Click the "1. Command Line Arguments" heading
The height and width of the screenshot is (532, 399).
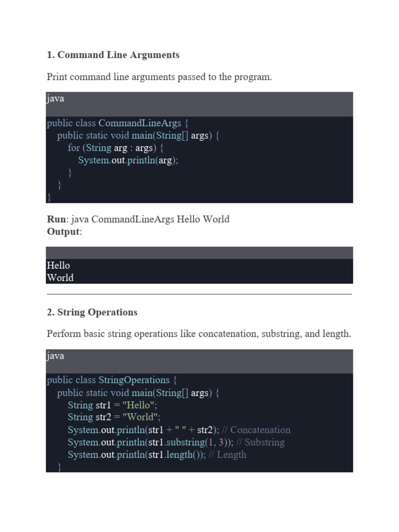113,55
